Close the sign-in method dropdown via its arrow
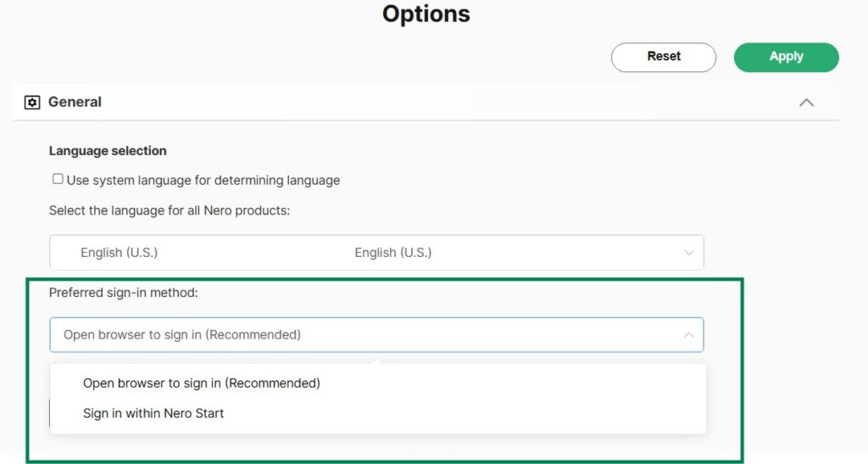 pyautogui.click(x=688, y=335)
